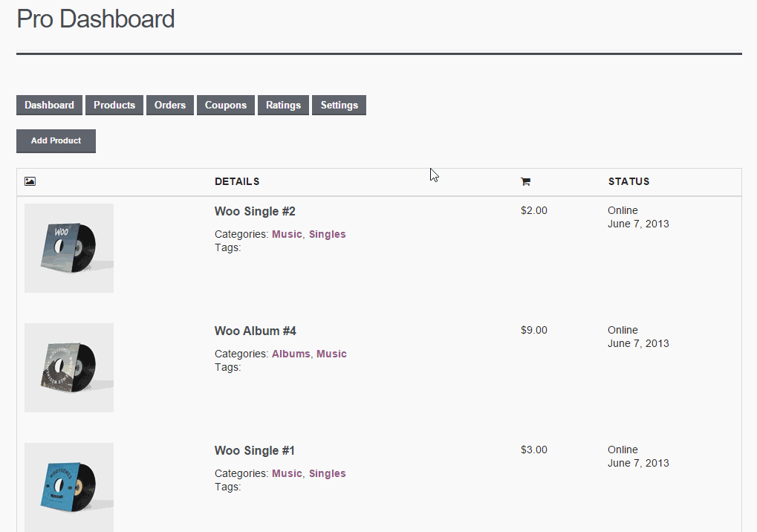Open Woo Album #4 product thumbnail

(x=69, y=368)
